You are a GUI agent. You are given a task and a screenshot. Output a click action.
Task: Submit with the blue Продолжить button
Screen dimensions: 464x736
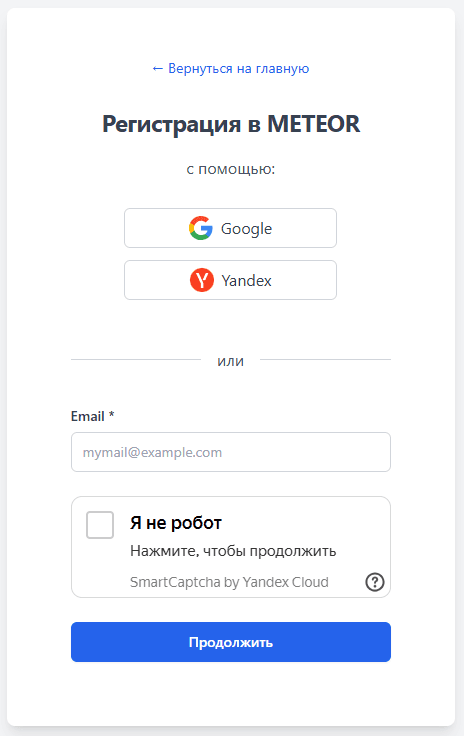tap(231, 642)
